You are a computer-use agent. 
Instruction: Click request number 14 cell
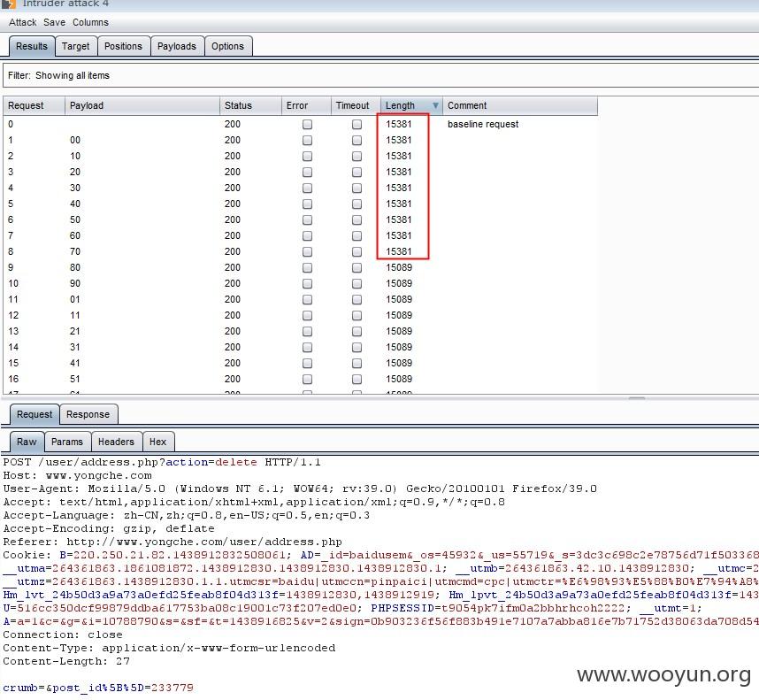[x=13, y=347]
